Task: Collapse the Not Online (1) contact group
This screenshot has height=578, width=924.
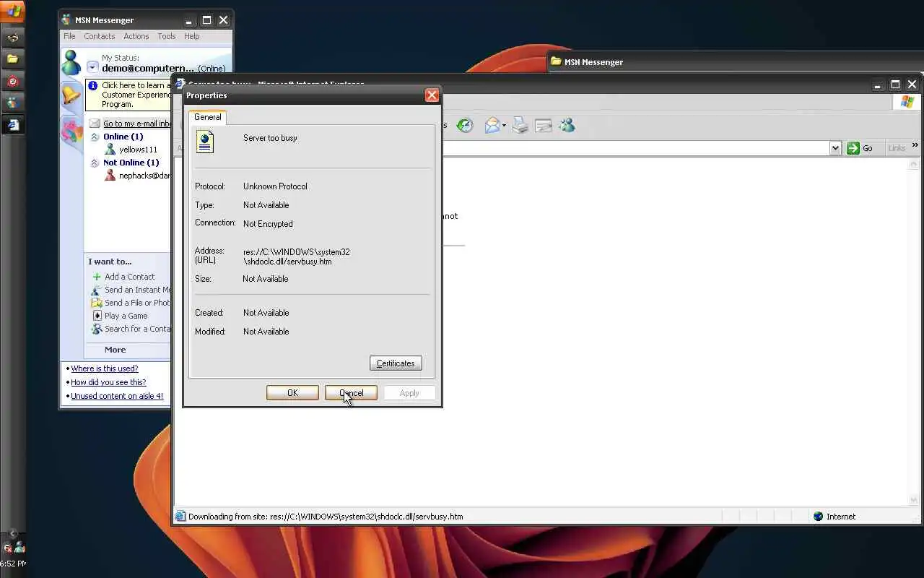Action: point(95,163)
